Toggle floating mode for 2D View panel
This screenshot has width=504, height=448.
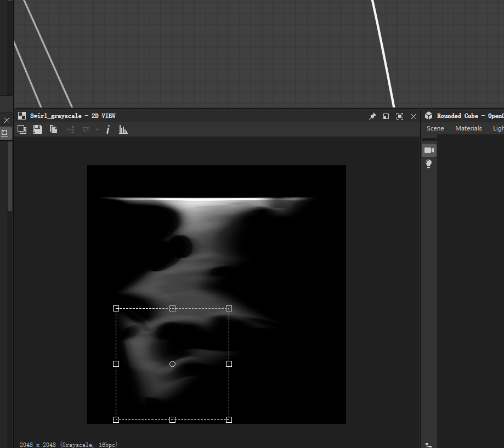click(386, 116)
